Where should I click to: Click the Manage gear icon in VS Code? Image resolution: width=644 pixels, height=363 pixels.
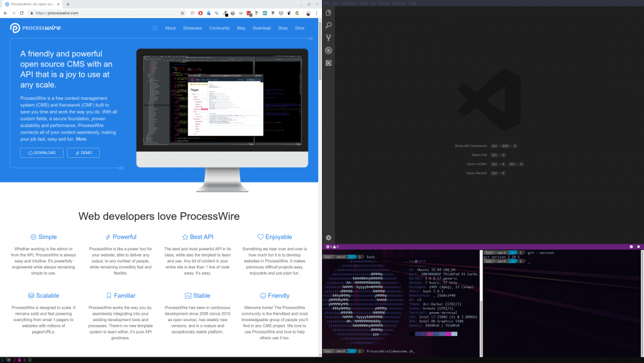(x=328, y=237)
